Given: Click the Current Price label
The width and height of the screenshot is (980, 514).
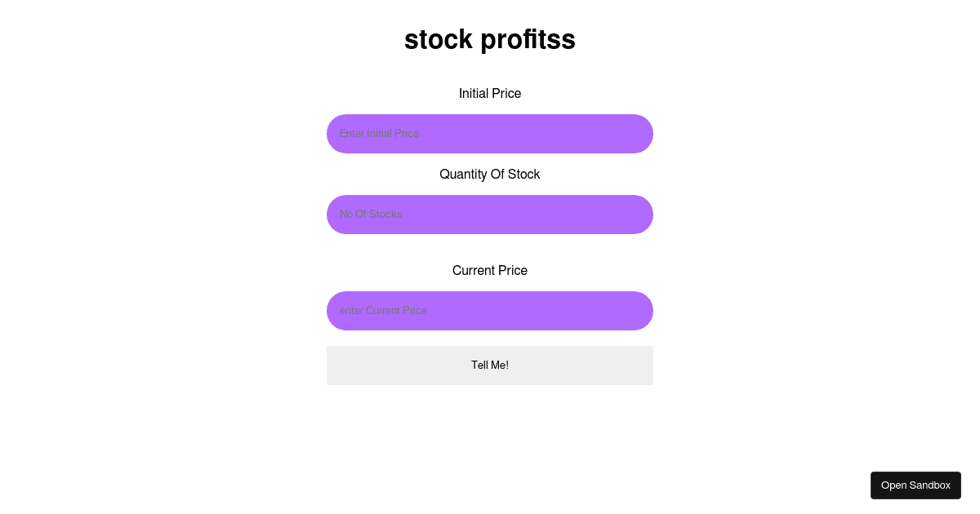Looking at the screenshot, I should tap(490, 270).
